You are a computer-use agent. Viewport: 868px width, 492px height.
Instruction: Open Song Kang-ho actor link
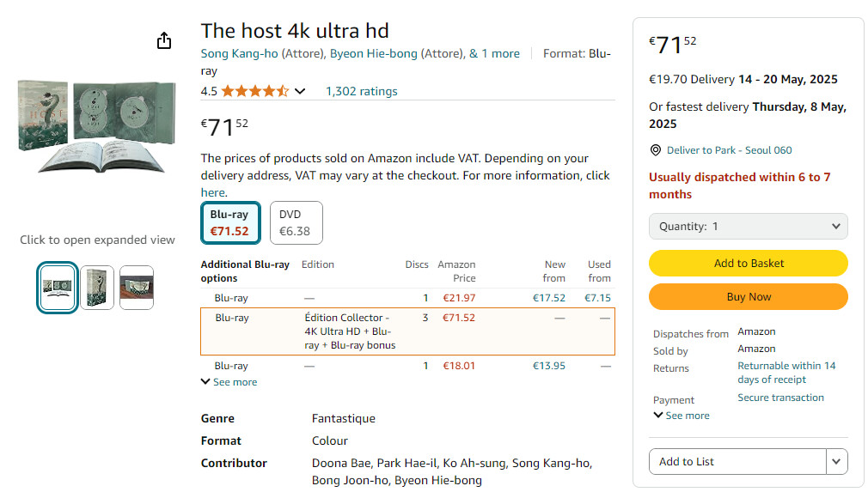click(x=239, y=53)
